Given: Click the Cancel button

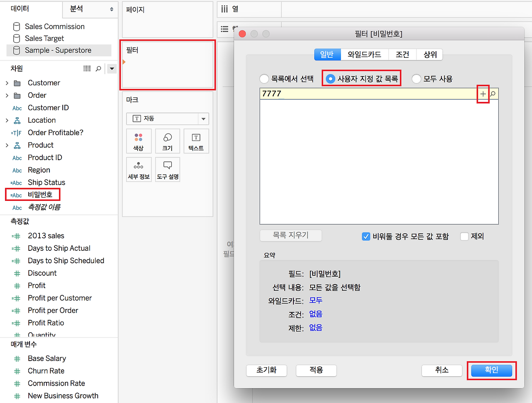Looking at the screenshot, I should point(442,370).
